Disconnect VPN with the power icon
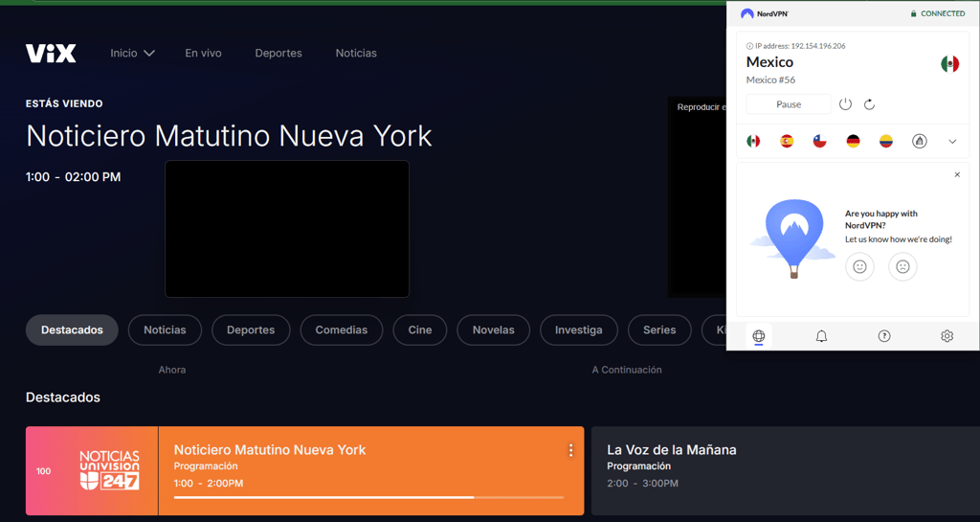 (845, 104)
